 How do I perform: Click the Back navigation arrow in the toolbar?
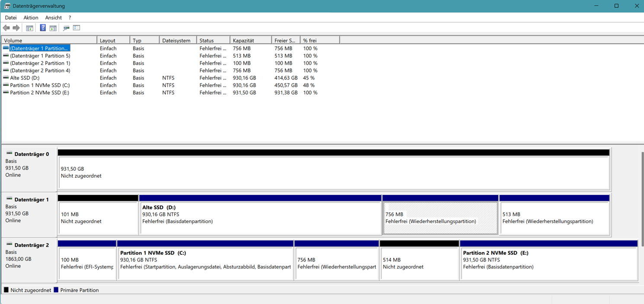pos(6,28)
